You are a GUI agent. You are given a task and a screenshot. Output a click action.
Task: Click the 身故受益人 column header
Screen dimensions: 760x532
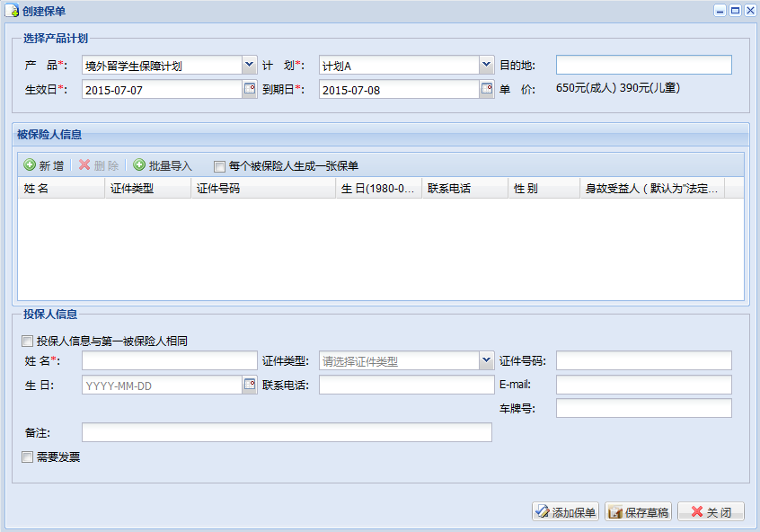[x=652, y=188]
